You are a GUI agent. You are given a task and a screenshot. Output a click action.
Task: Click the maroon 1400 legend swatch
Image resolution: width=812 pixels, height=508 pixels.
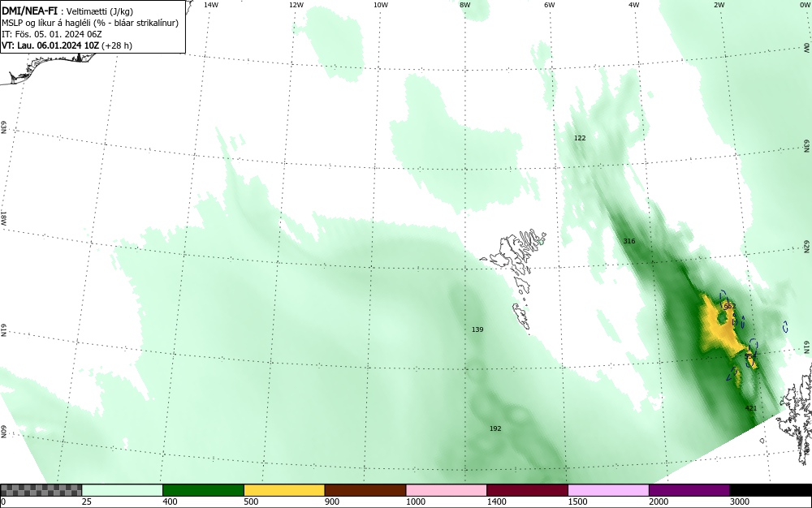click(527, 490)
